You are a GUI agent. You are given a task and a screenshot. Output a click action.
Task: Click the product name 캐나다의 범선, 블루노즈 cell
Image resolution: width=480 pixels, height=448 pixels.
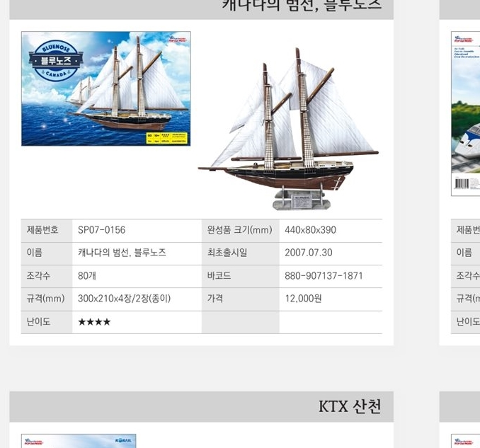pos(137,253)
